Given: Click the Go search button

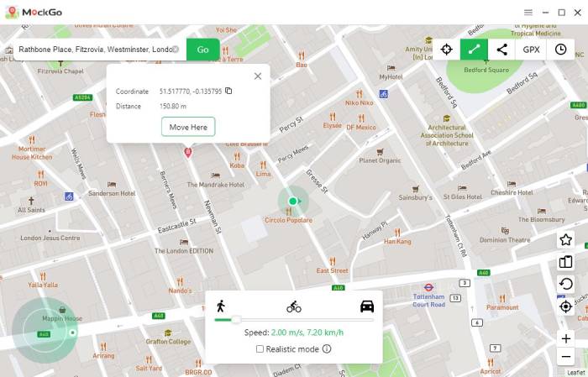Looking at the screenshot, I should (203, 50).
